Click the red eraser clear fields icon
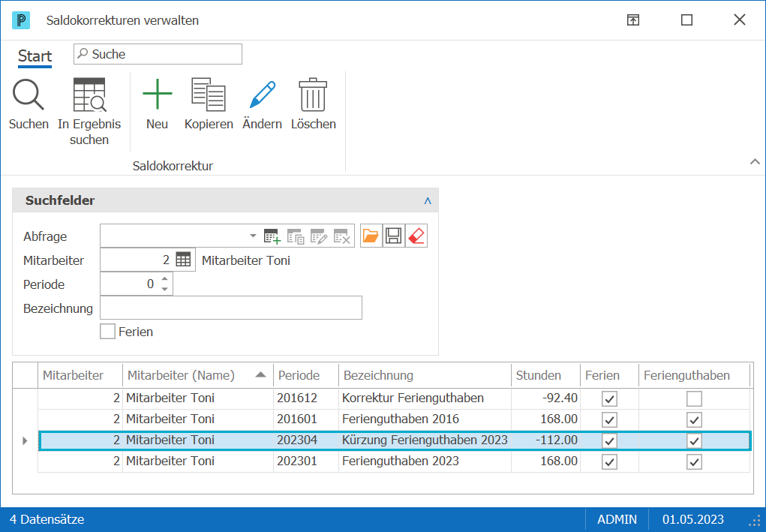 pyautogui.click(x=416, y=236)
